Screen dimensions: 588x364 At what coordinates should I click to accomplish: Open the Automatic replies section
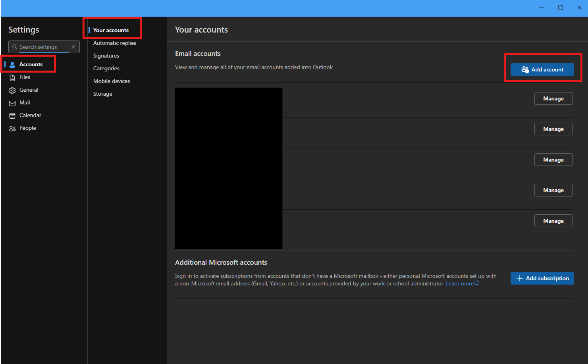(x=114, y=43)
